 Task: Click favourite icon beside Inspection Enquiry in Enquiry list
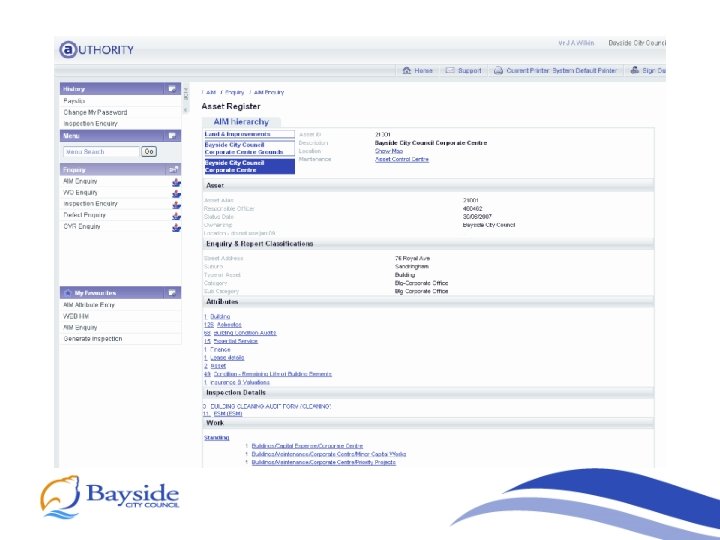176,205
